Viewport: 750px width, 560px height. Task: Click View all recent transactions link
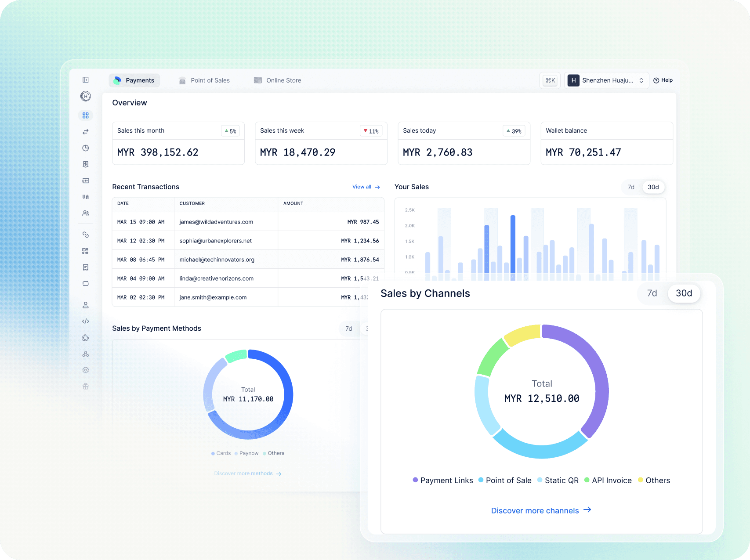click(366, 187)
